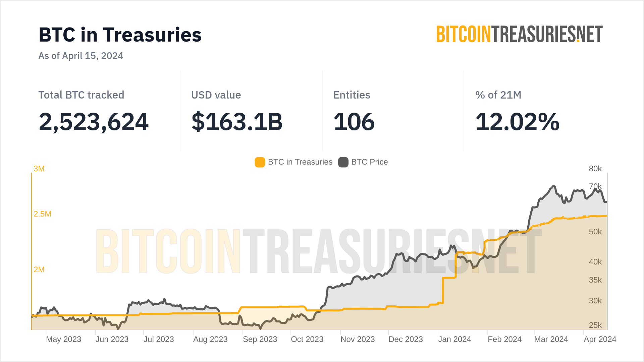Image resolution: width=644 pixels, height=362 pixels.
Task: Click the USD value $163.1B figure
Action: (x=237, y=122)
